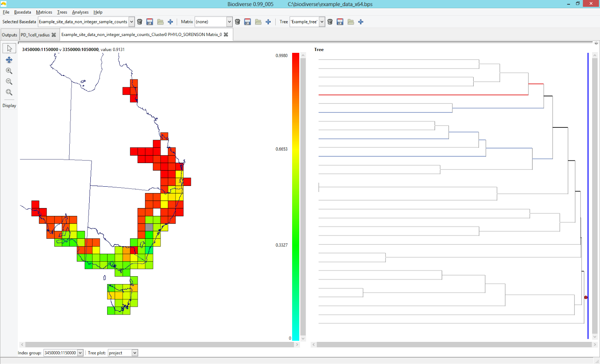Activate the pan tool
The height and width of the screenshot is (364, 600).
9,60
